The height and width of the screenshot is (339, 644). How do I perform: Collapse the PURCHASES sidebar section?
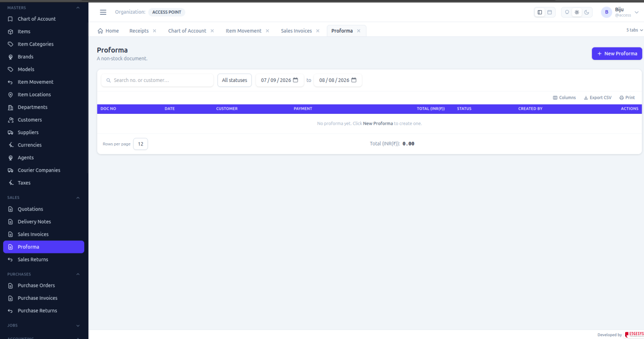tap(78, 274)
